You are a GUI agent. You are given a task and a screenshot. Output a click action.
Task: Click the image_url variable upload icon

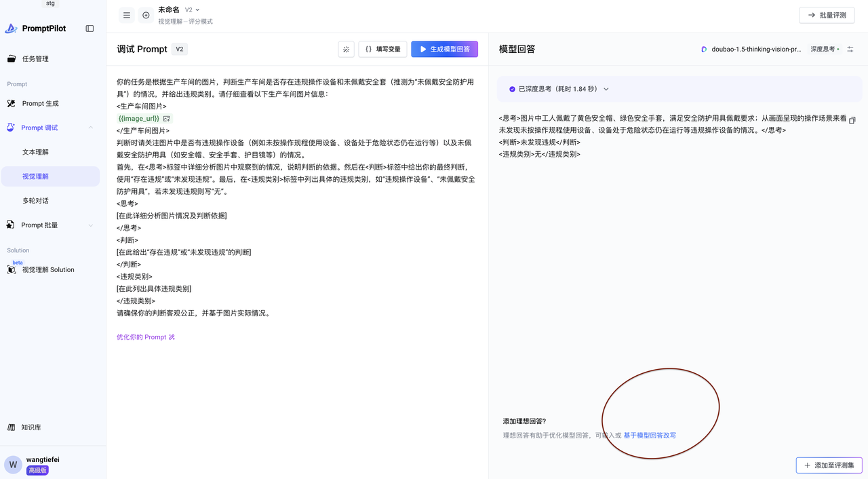(x=167, y=119)
